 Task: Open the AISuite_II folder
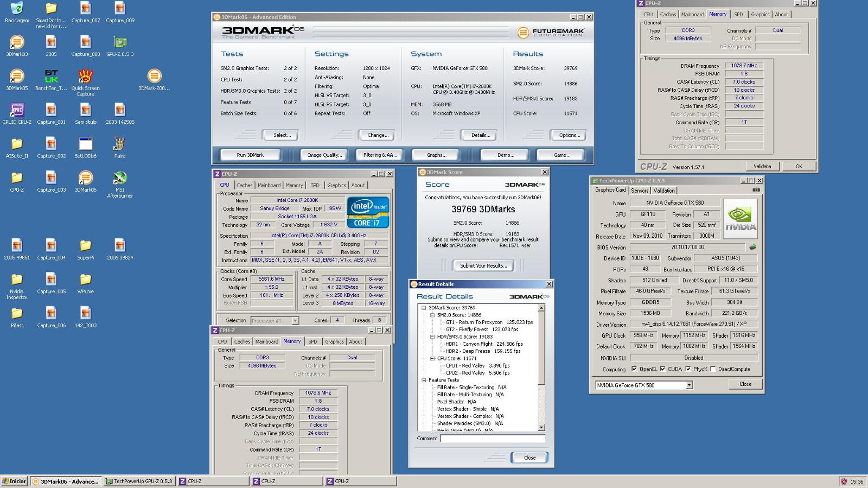pyautogui.click(x=17, y=148)
